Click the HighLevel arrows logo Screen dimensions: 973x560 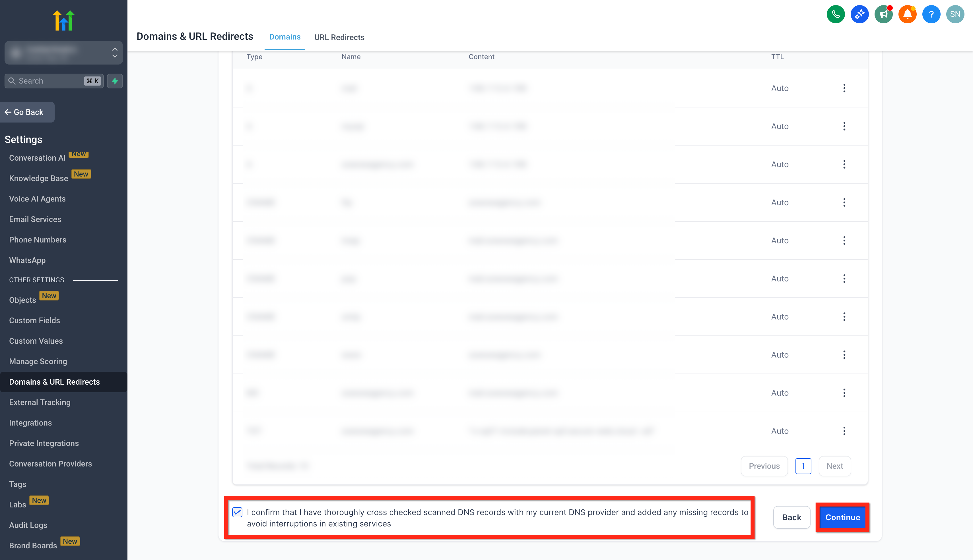63,20
